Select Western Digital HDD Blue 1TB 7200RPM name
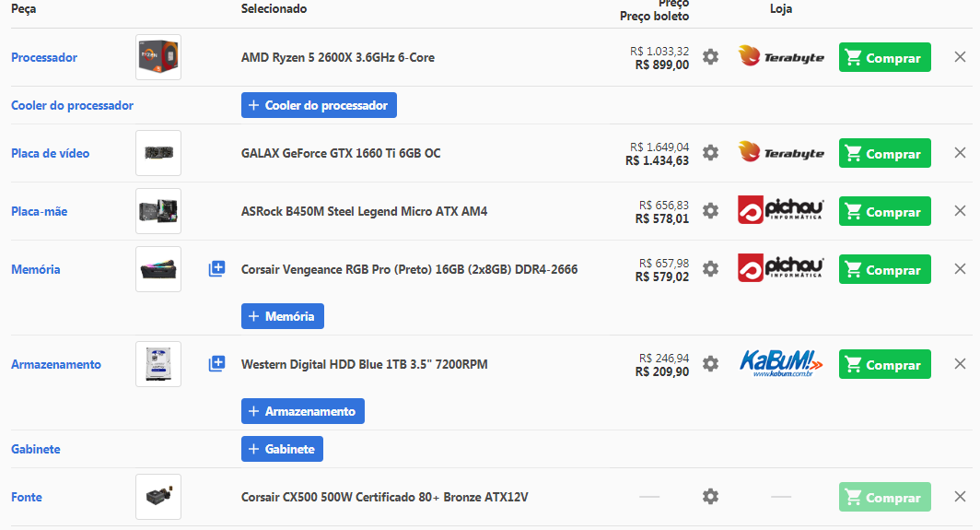 point(365,364)
